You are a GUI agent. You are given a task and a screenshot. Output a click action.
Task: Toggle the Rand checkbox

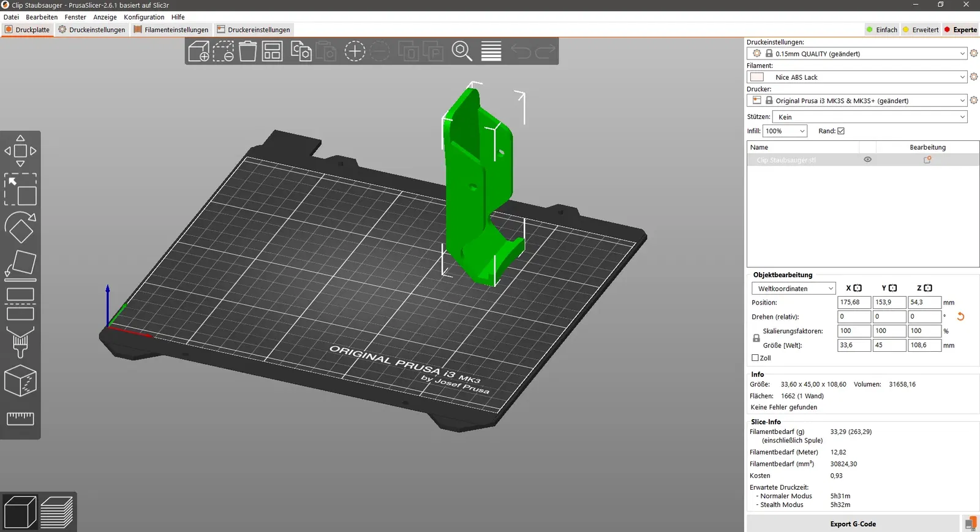pyautogui.click(x=841, y=131)
